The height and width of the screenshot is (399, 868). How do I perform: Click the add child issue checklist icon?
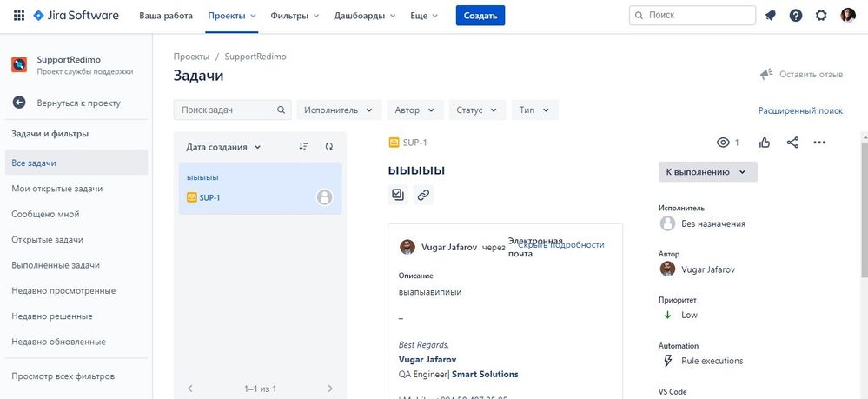(398, 195)
